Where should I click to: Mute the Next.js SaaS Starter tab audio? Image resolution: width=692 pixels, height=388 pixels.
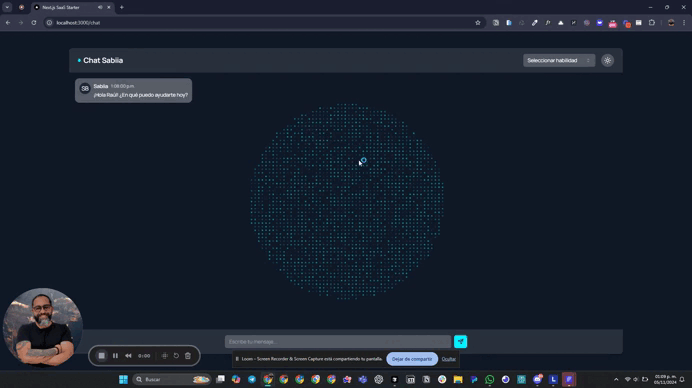100,8
